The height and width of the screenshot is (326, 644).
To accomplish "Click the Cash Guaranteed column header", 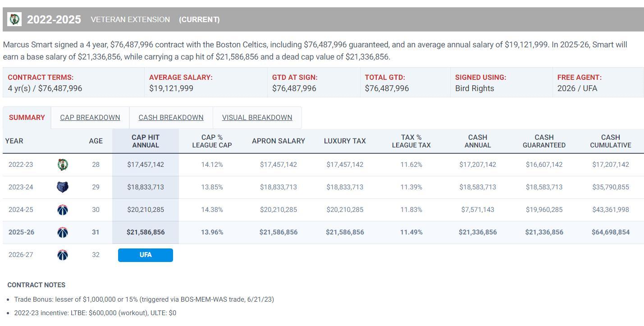I will coord(544,141).
